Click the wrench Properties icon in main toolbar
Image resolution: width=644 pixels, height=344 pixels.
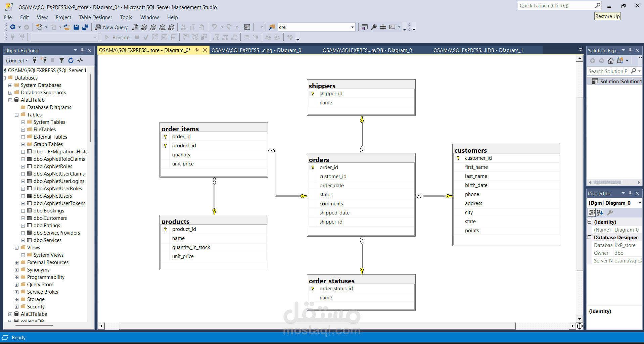(x=374, y=27)
